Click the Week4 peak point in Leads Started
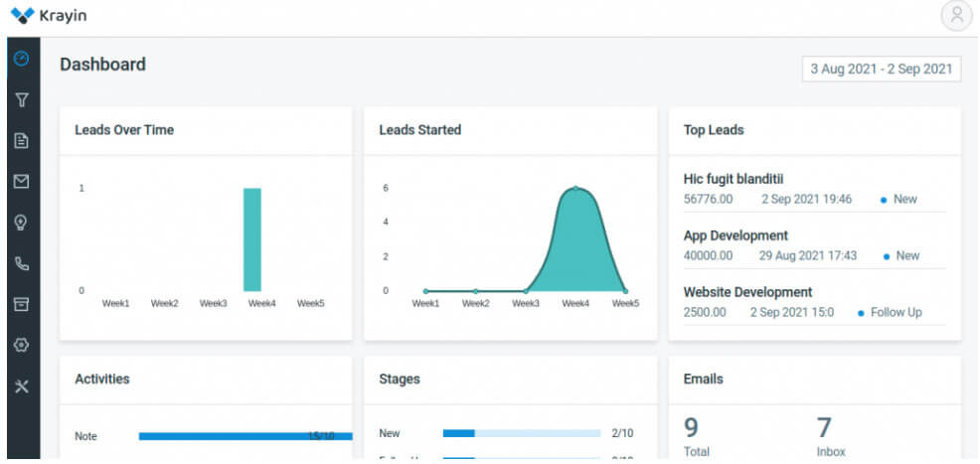The height and width of the screenshot is (464, 980). point(575,188)
